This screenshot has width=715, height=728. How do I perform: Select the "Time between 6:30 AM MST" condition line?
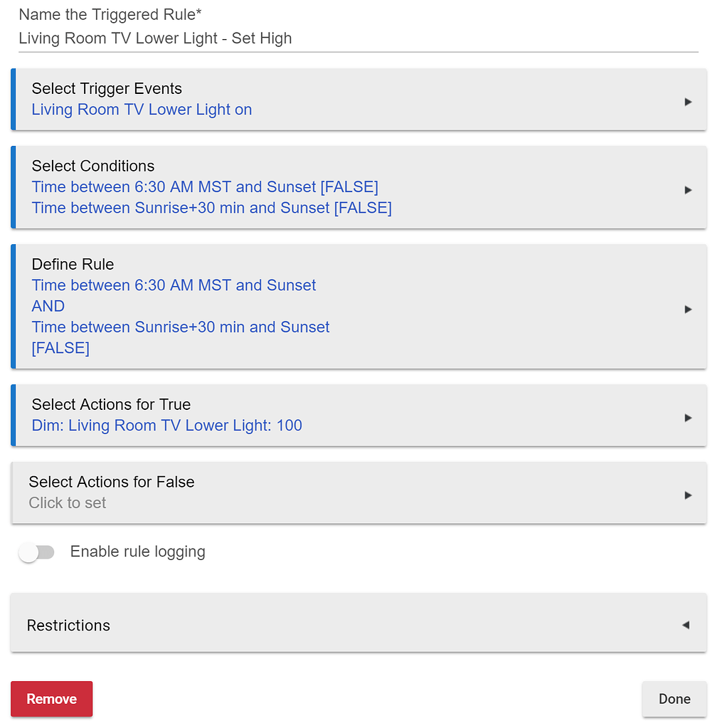(205, 186)
